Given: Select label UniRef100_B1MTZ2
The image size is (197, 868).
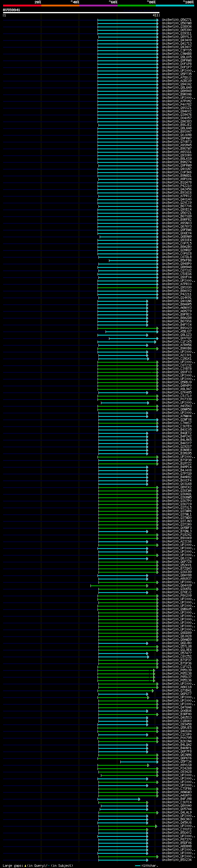Looking at the screenshot, I should point(177,463).
